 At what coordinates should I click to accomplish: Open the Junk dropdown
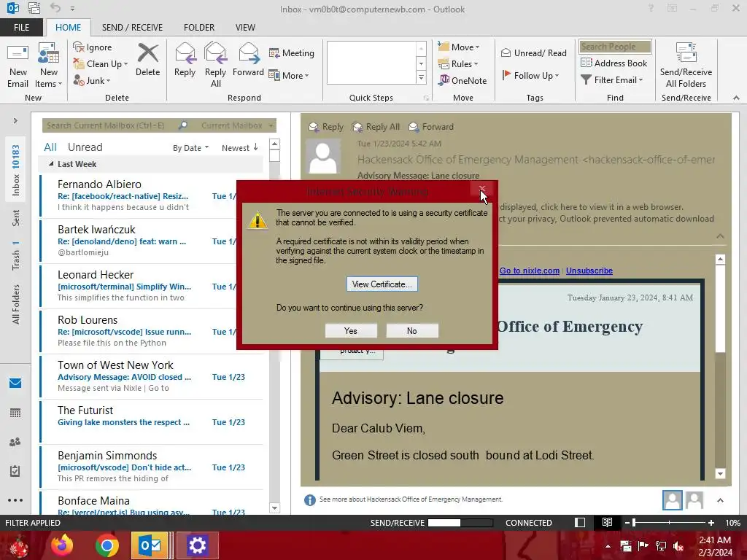coord(92,80)
